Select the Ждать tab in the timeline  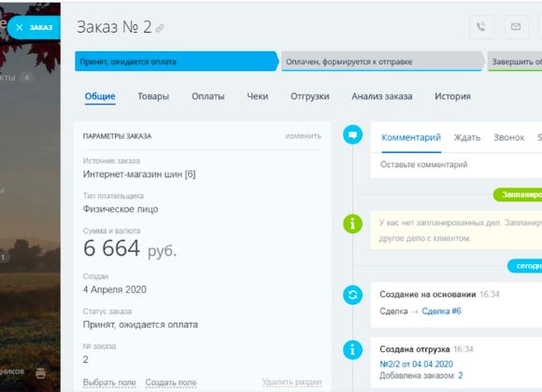pos(467,137)
